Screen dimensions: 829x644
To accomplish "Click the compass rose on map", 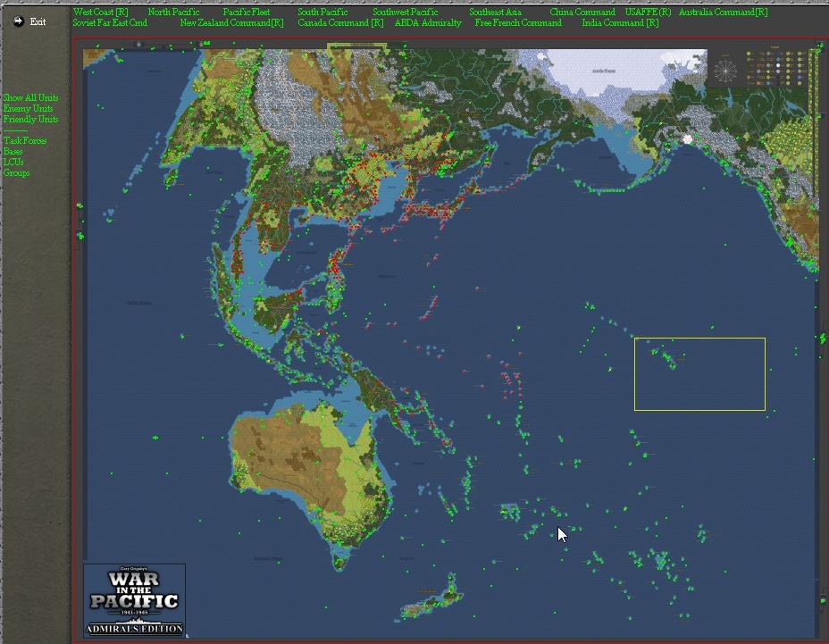I will click(x=724, y=71).
